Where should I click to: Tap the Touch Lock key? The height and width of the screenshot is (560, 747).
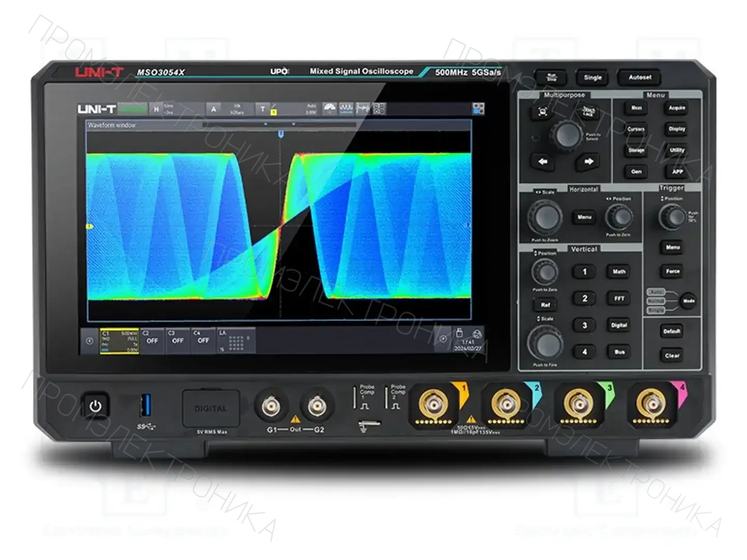[x=588, y=111]
